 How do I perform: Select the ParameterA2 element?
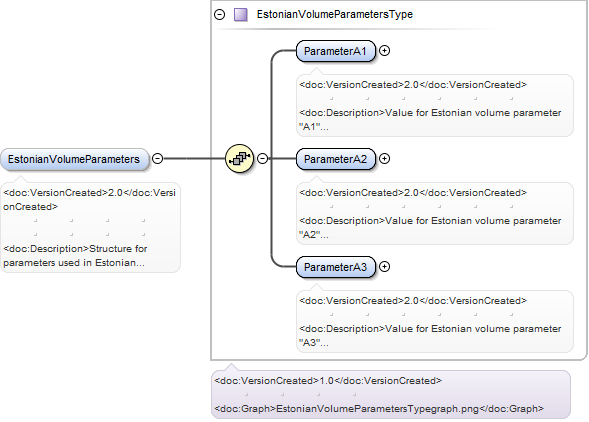(335, 159)
